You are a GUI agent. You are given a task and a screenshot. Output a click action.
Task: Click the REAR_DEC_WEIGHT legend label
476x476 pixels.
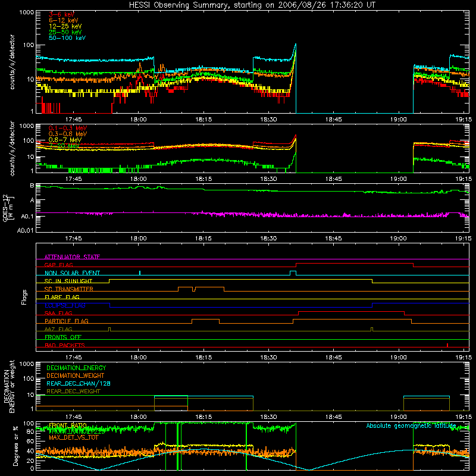73,392
